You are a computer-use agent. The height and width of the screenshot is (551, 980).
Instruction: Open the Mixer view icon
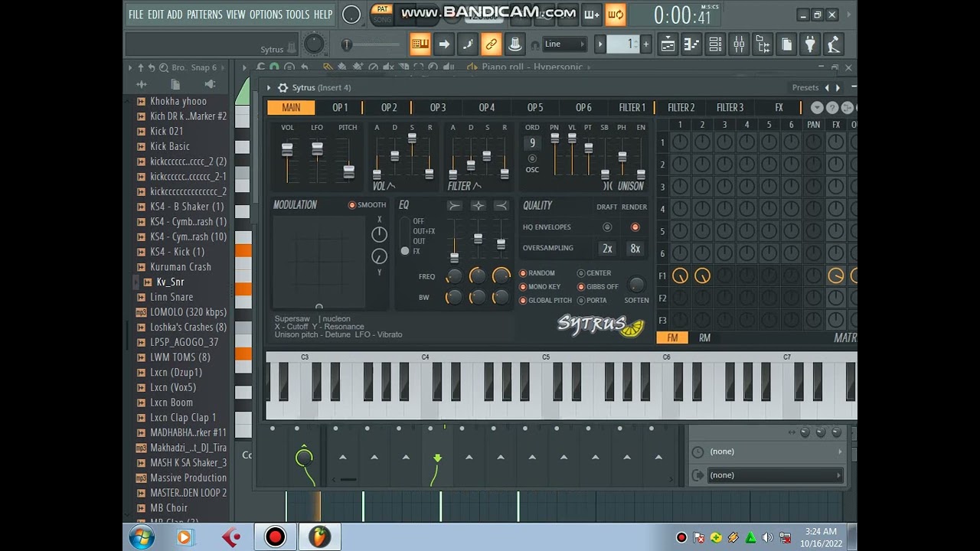point(739,44)
